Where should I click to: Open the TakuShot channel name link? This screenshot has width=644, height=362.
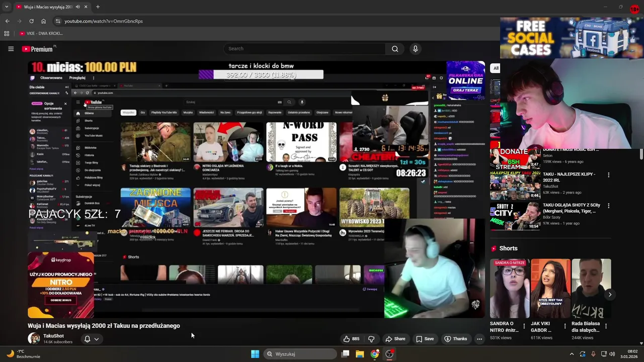tap(53, 336)
